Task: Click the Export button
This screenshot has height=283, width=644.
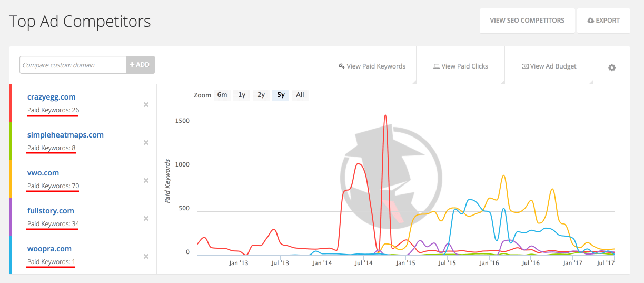Action: tap(603, 21)
